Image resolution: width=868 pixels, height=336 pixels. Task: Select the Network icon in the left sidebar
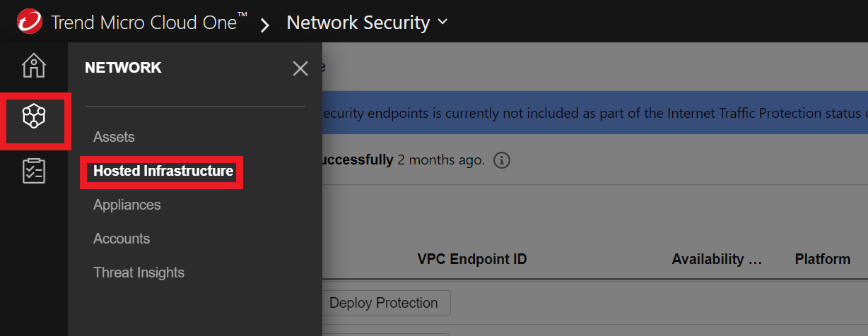tap(34, 115)
